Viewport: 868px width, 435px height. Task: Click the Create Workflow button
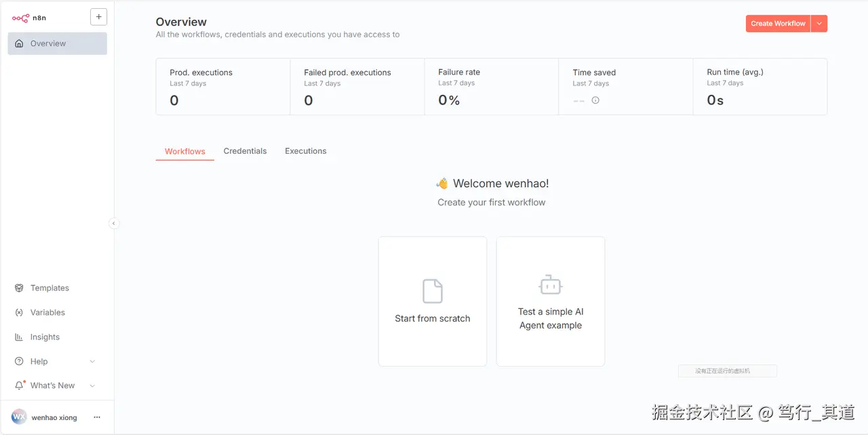pyautogui.click(x=778, y=24)
